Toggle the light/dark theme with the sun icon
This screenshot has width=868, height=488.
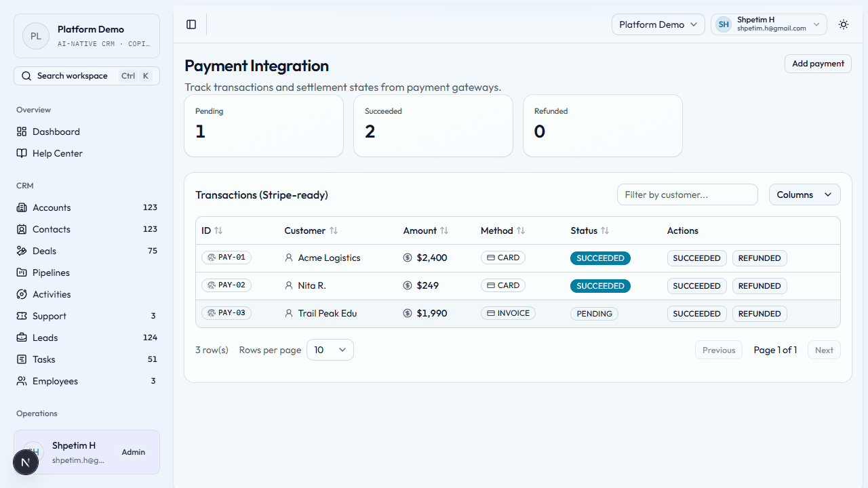pos(843,24)
